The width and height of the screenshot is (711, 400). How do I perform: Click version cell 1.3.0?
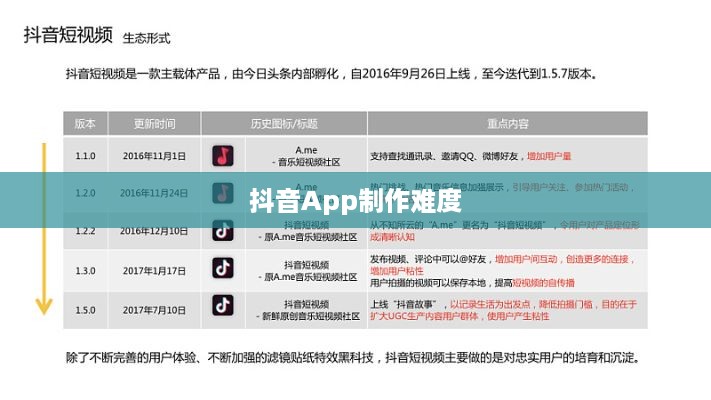point(85,271)
